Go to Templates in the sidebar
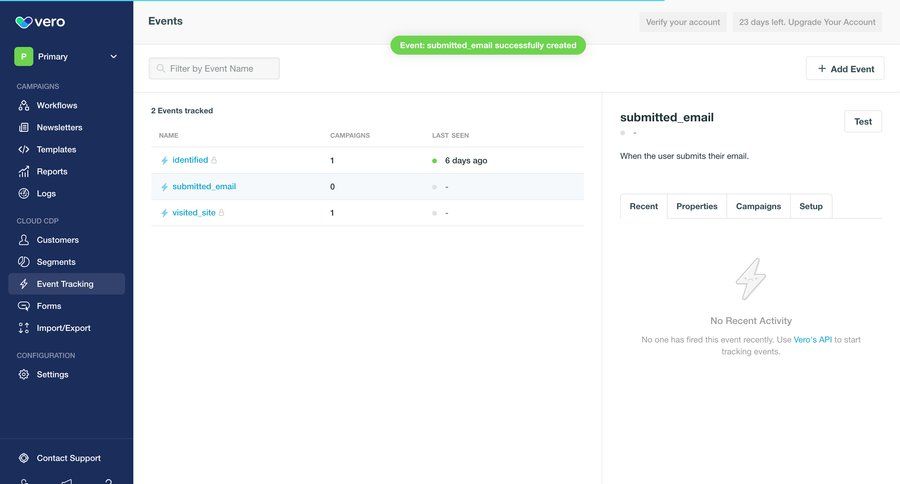900x484 pixels. tap(56, 149)
